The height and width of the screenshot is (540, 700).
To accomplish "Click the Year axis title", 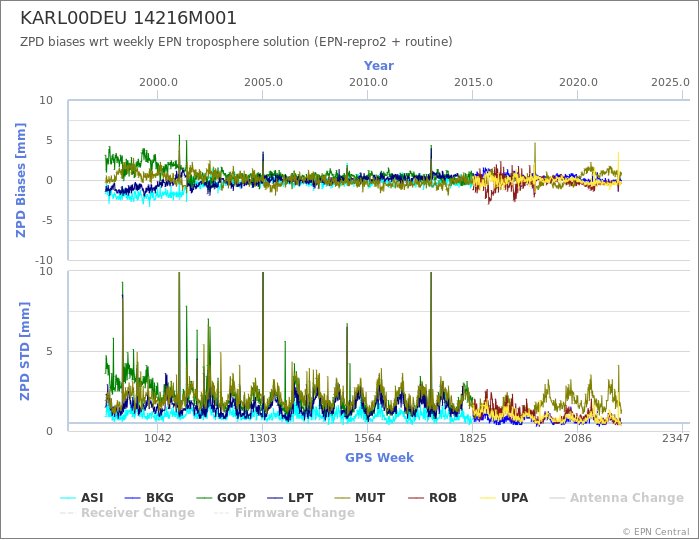I will pos(379,66).
